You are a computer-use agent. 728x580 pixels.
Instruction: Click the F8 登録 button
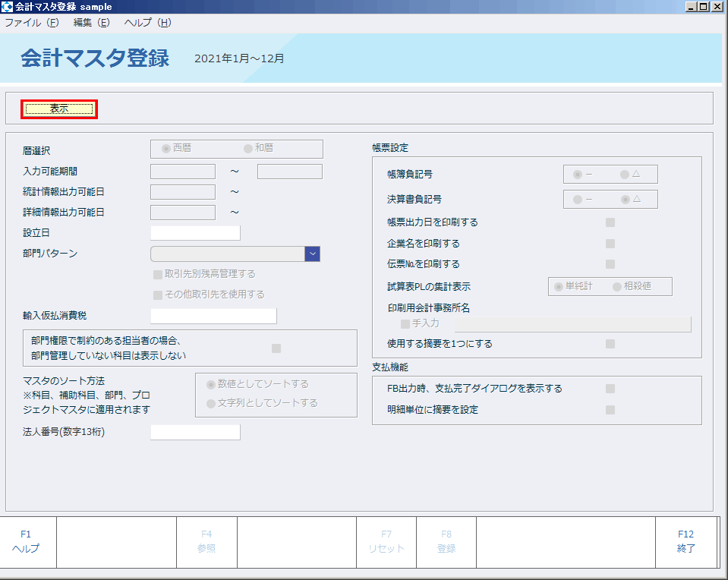pos(446,542)
